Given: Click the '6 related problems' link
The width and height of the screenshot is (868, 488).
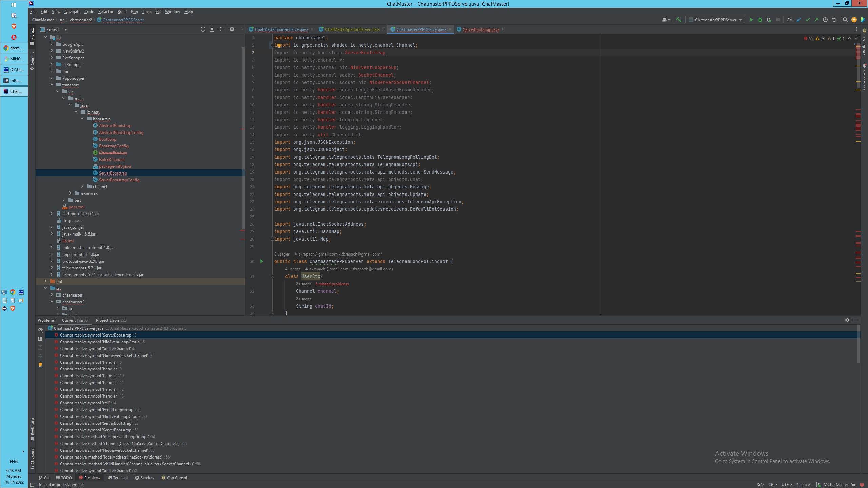Looking at the screenshot, I should 332,284.
